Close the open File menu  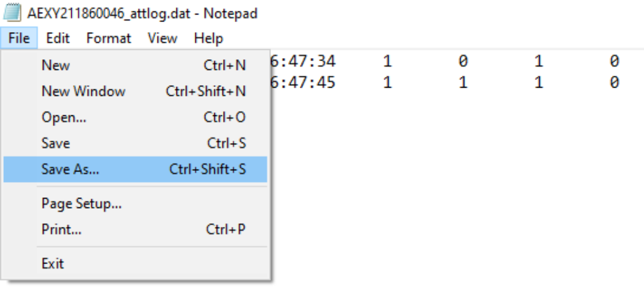19,38
